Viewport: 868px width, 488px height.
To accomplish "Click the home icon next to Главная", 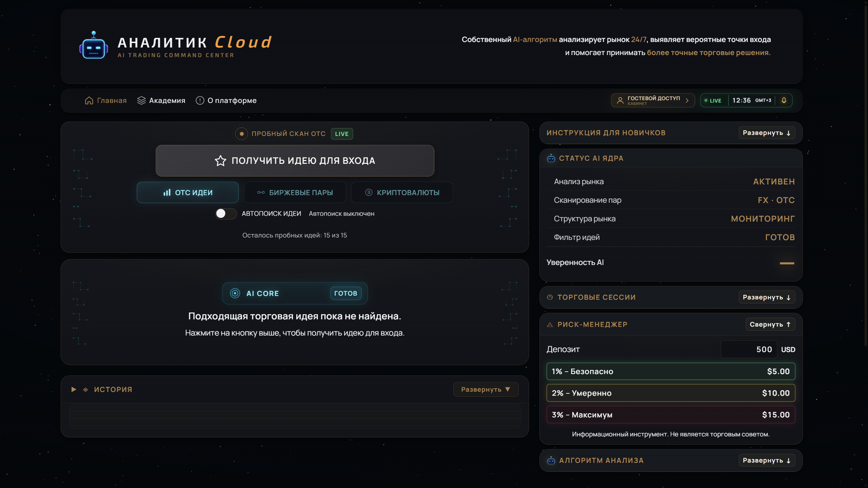I will point(89,100).
